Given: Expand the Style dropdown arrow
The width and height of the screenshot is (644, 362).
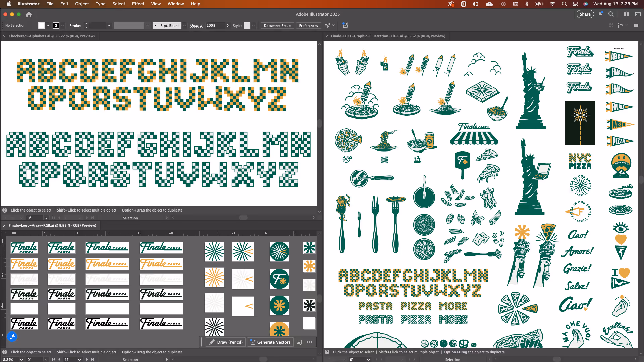Looking at the screenshot, I should click(254, 26).
